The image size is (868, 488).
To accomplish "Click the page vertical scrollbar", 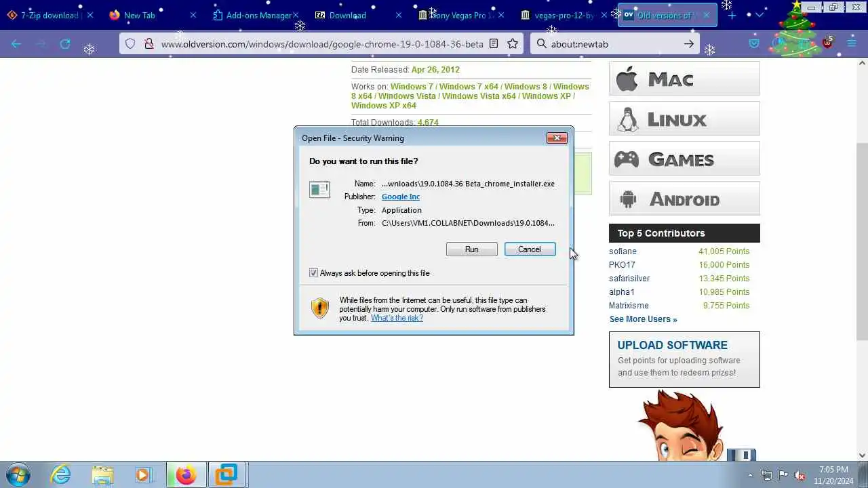I will coord(863,241).
